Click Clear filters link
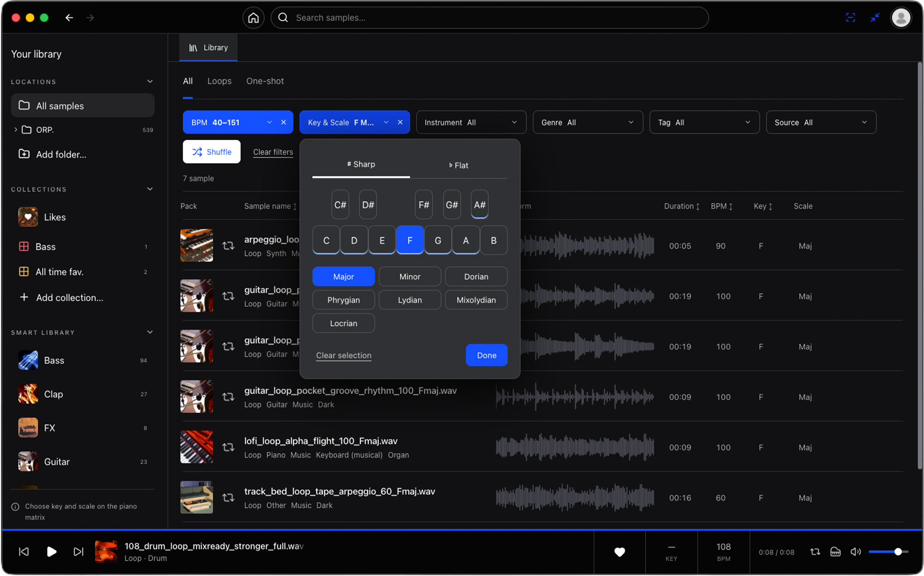The width and height of the screenshot is (924, 576). [x=273, y=152]
